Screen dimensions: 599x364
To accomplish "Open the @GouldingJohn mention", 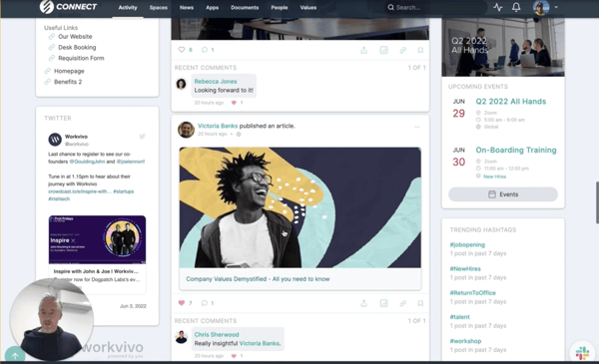I will [x=88, y=162].
